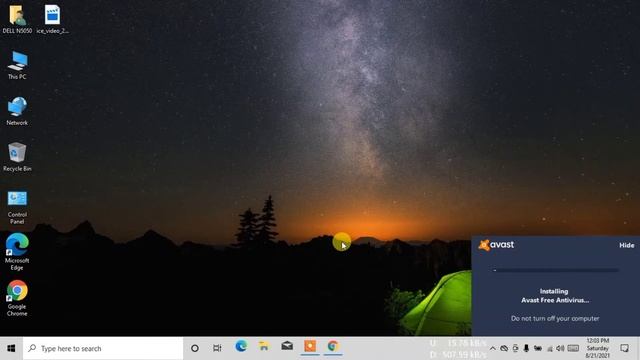Open the Mail app from the taskbar

coord(287,346)
